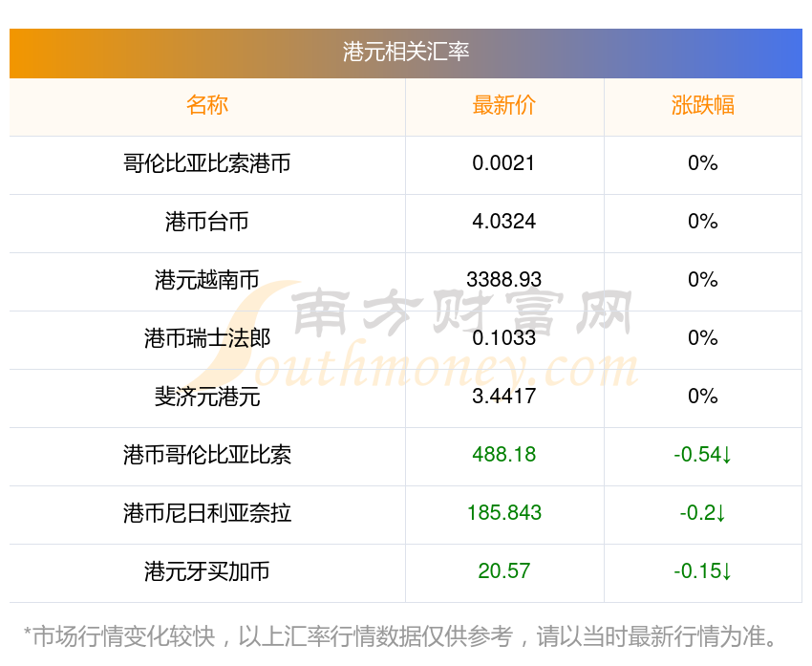Click the 0% change for 港币台币
Viewport: 812px width, 666px height.
tap(703, 222)
